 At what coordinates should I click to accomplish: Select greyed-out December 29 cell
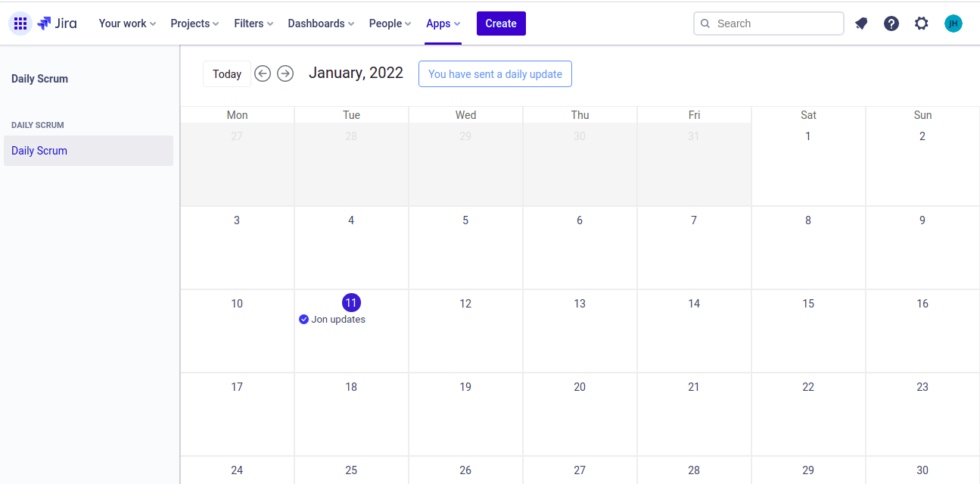(465, 164)
